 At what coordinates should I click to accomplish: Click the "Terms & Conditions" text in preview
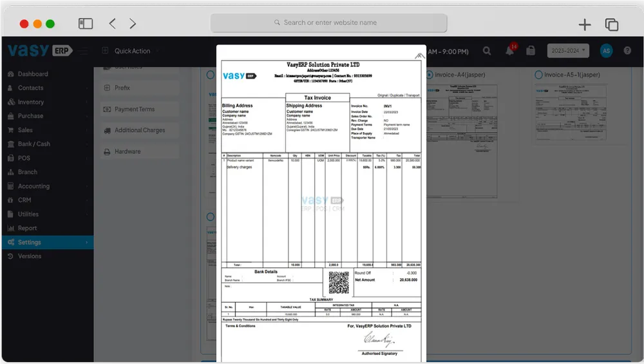tap(240, 326)
